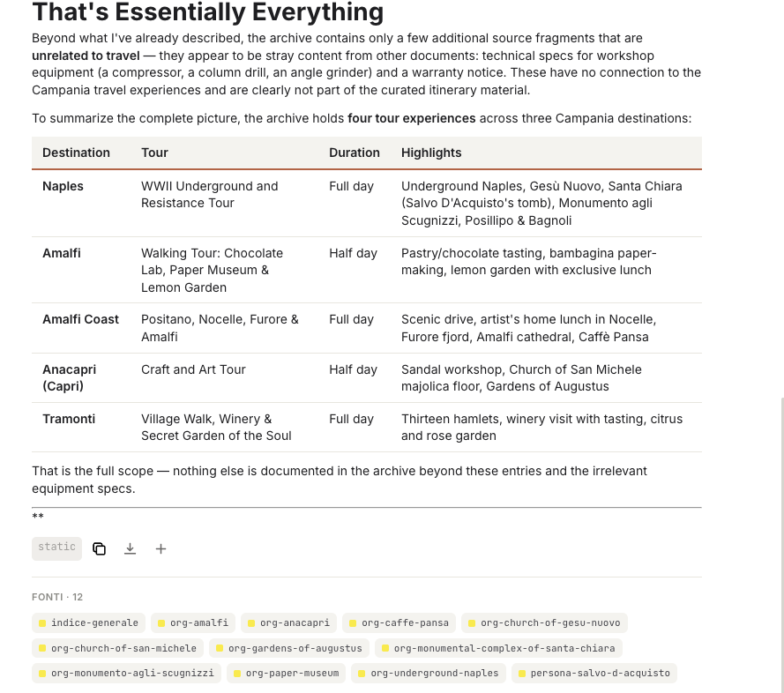Image resolution: width=784 pixels, height=693 pixels.
Task: Open the org-church-of-gesu-nuovo source
Action: click(x=544, y=623)
